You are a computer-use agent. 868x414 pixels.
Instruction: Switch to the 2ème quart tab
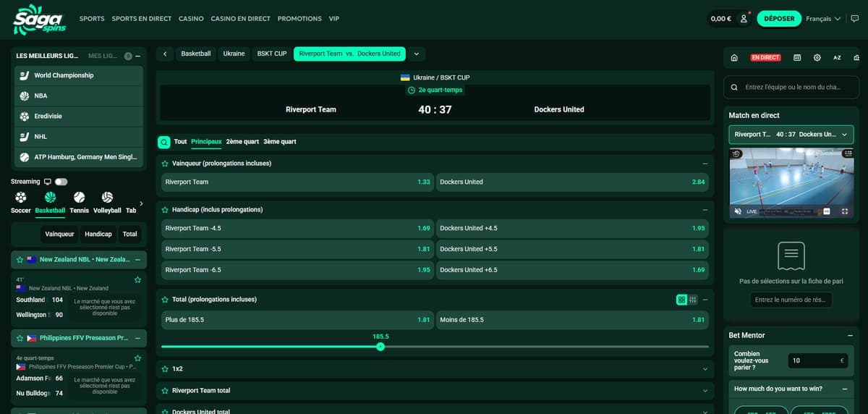pos(242,142)
